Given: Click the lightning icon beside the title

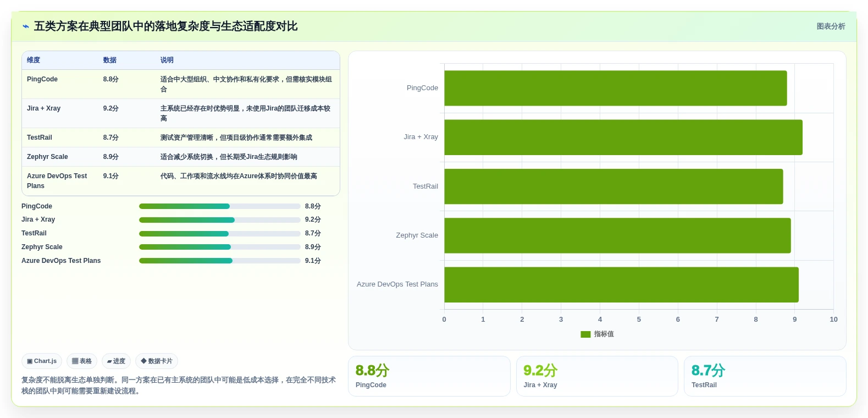Looking at the screenshot, I should point(25,26).
